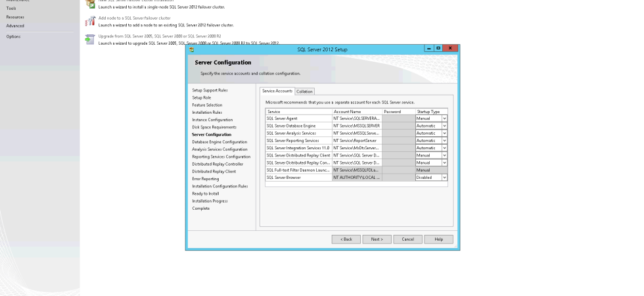
Task: Select account name NT Service\ReportServer cell
Action: point(357,141)
